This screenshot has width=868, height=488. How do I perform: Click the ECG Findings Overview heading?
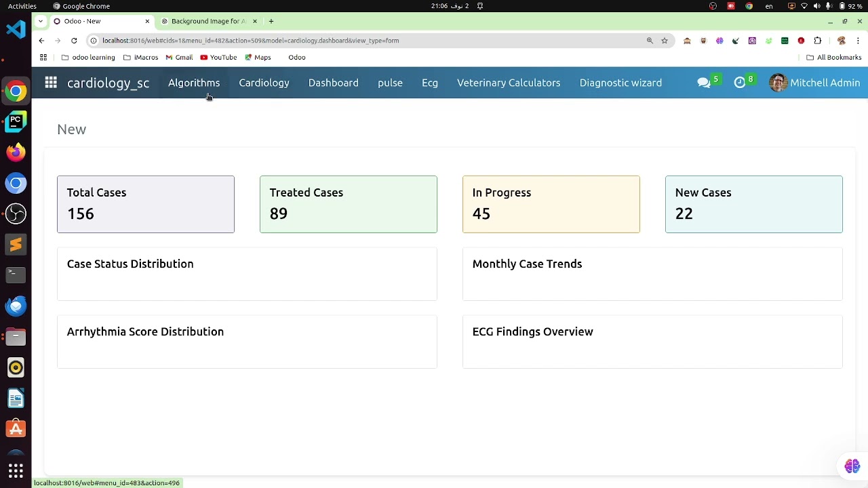[x=533, y=331]
